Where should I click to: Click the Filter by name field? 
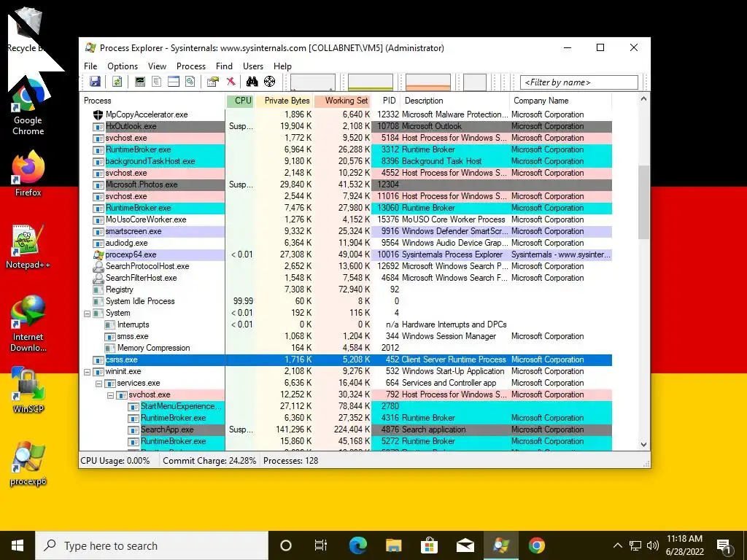pos(578,82)
